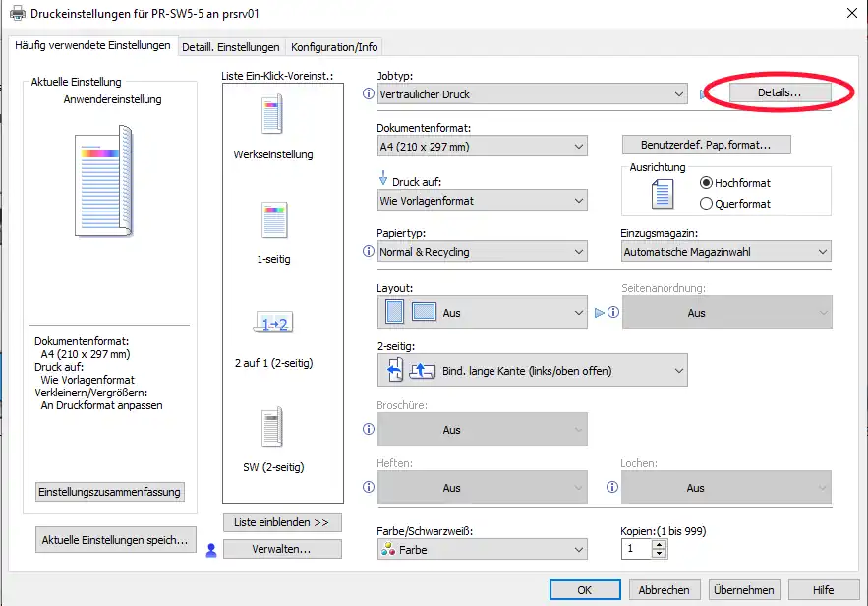Switch to the Detaill. Einstellungen tab

[231, 47]
